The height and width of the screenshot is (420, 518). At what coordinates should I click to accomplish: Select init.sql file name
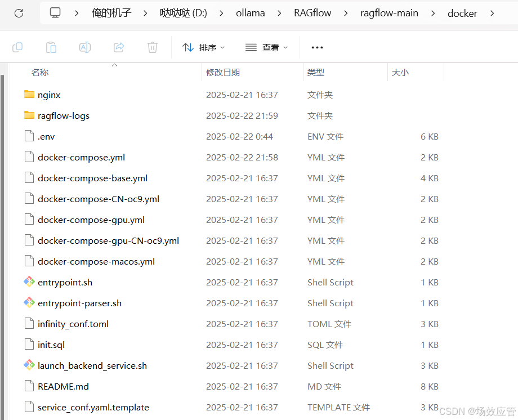(51, 345)
